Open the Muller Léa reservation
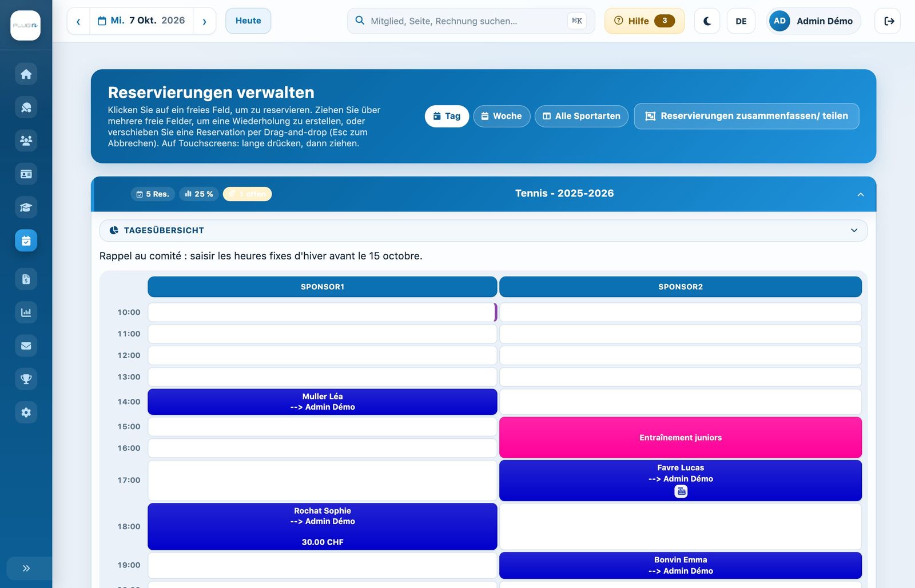 click(x=323, y=402)
